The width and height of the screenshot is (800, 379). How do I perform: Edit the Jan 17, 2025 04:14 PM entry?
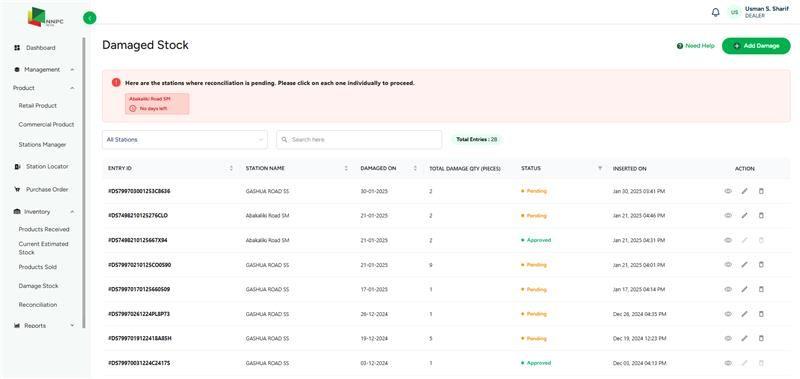click(x=744, y=289)
